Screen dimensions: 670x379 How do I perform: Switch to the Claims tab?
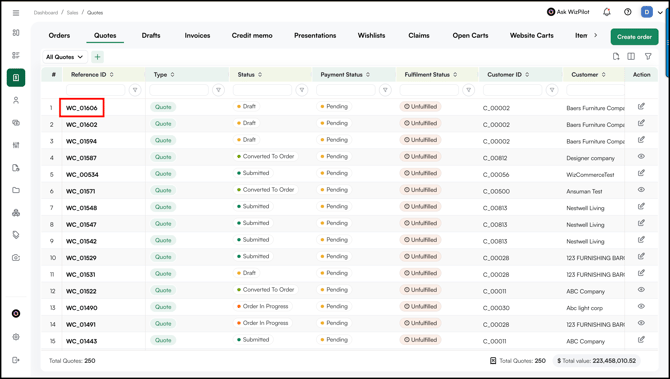pos(419,35)
